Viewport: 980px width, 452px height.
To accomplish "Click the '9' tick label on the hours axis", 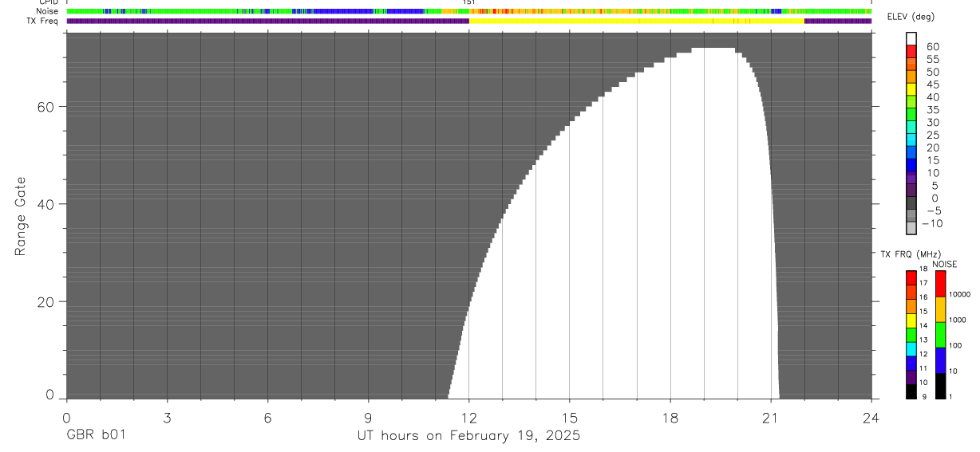I will [368, 417].
